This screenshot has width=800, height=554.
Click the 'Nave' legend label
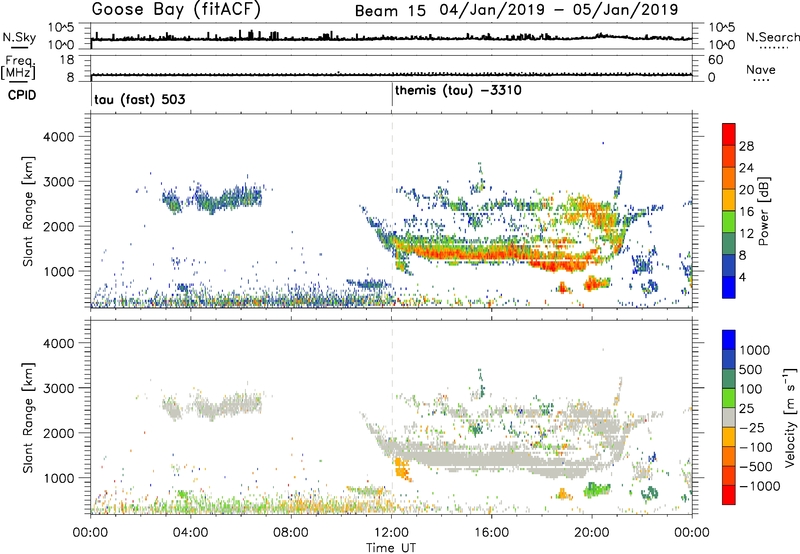click(x=761, y=70)
